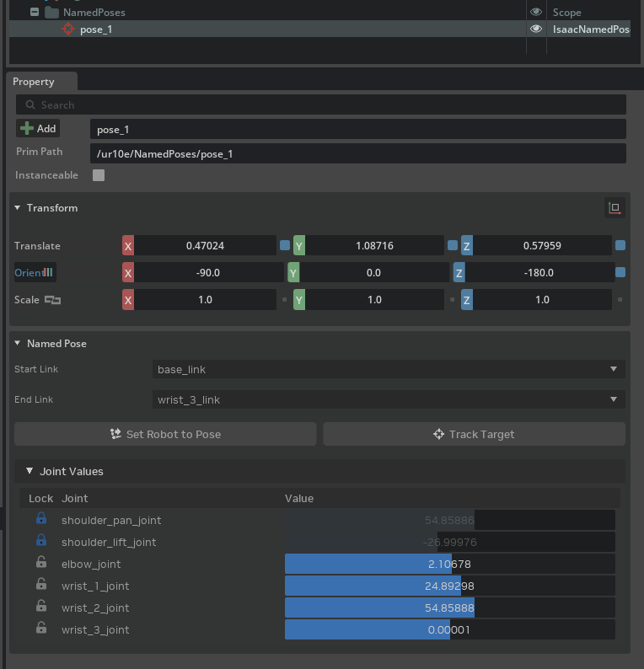Enable the Instanceable checkbox
This screenshot has height=669, width=644.
(99, 175)
